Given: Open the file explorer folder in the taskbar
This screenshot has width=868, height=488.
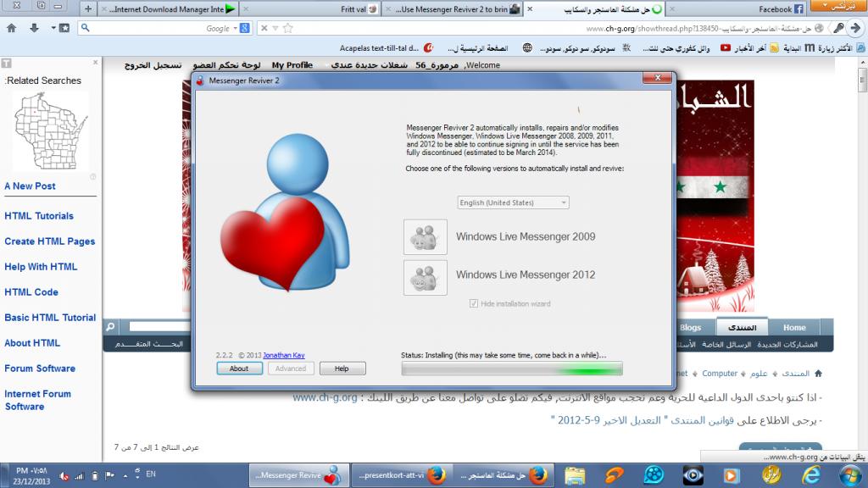Looking at the screenshot, I should click(576, 474).
